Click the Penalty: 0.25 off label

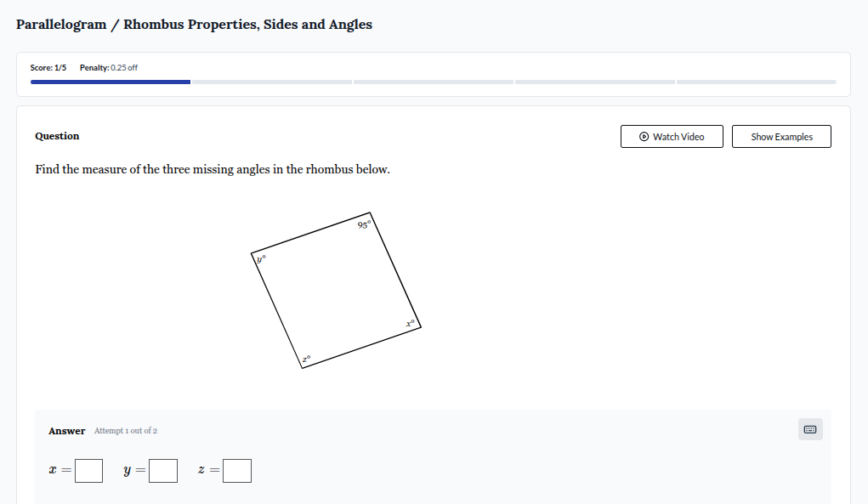pos(108,67)
